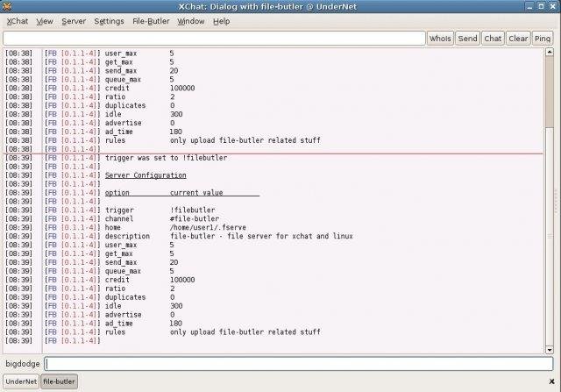The image size is (561, 392).
Task: Close the current tab with the X icon
Action: coord(551,381)
